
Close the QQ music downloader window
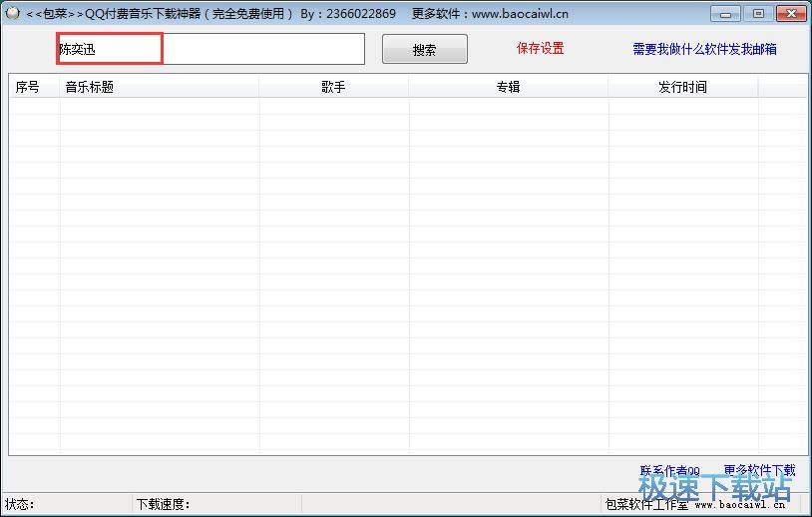pyautogui.click(x=791, y=13)
